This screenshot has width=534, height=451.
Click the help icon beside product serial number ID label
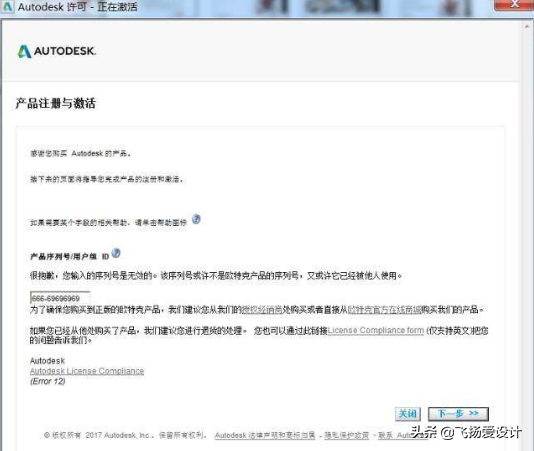116,253
